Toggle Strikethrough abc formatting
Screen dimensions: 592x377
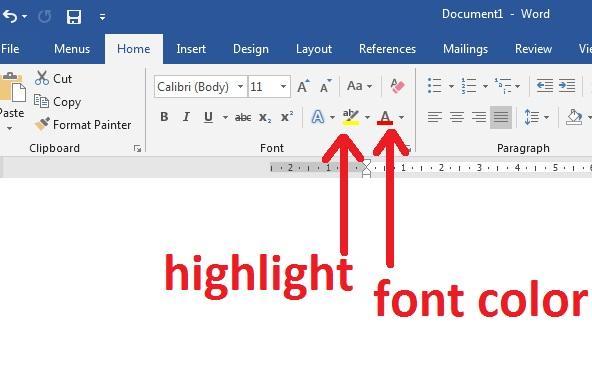click(x=243, y=117)
